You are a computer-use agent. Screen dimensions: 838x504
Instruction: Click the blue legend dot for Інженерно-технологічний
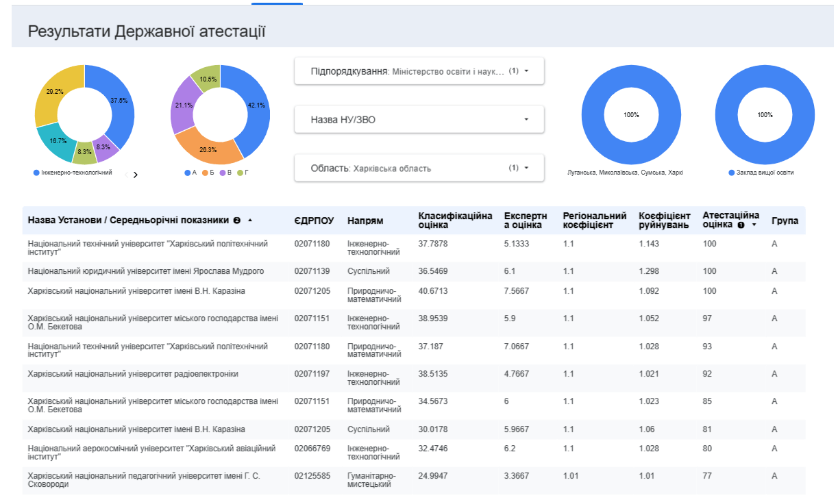(36, 173)
